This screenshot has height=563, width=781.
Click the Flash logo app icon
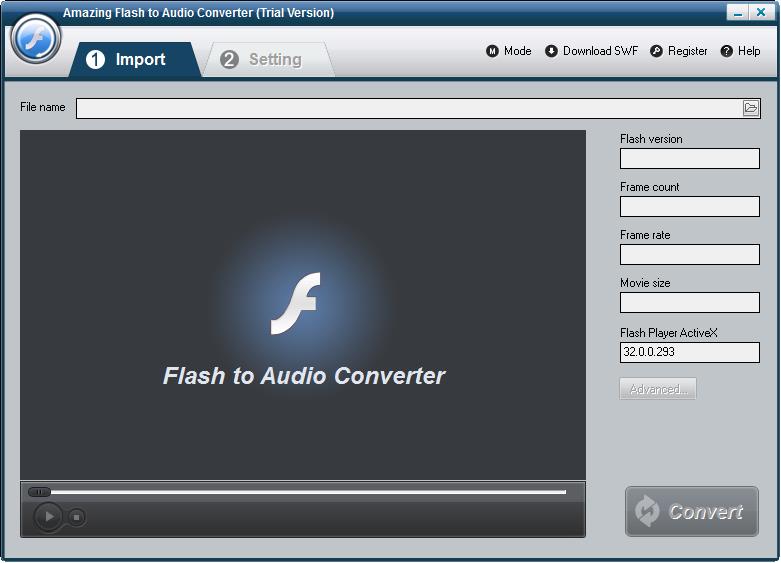pyautogui.click(x=36, y=39)
